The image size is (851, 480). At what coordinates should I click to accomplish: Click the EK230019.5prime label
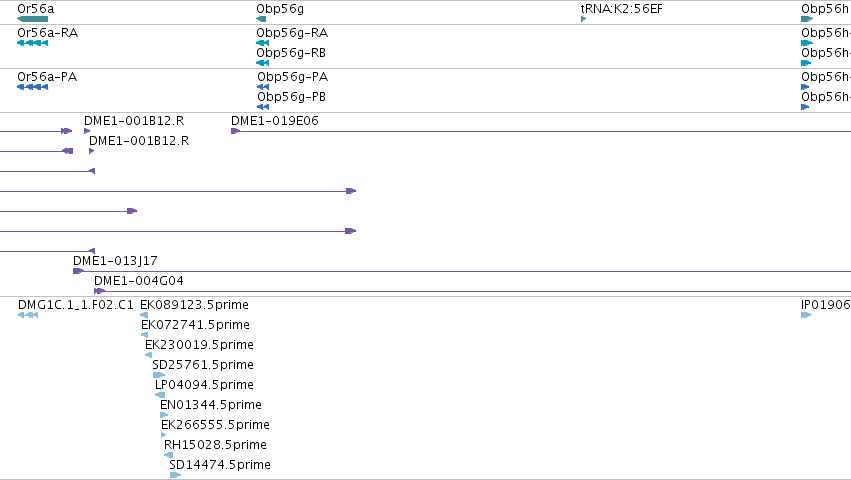coord(199,345)
